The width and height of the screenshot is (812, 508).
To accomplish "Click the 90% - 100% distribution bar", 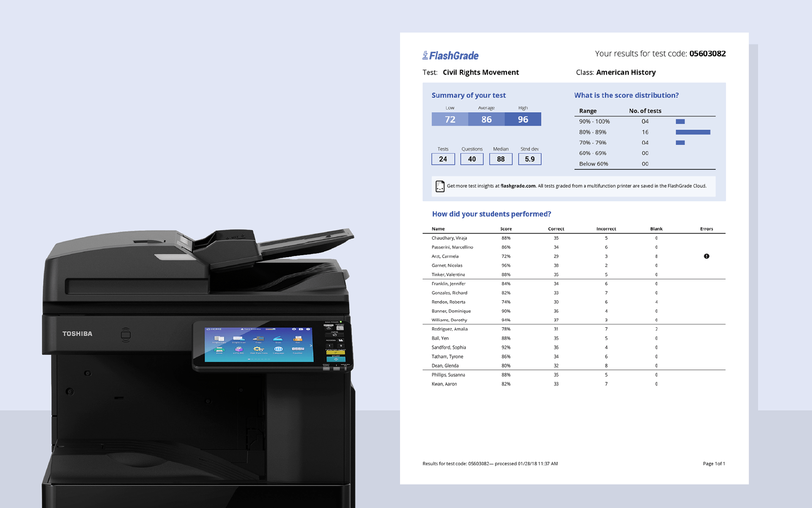I will pyautogui.click(x=680, y=121).
